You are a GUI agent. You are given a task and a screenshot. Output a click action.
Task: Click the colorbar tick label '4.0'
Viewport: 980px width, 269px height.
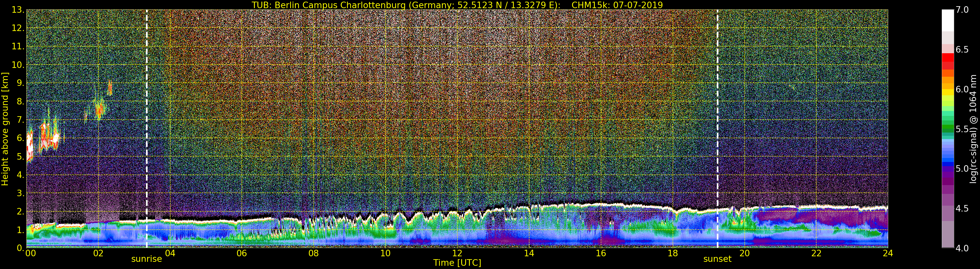pyautogui.click(x=962, y=248)
